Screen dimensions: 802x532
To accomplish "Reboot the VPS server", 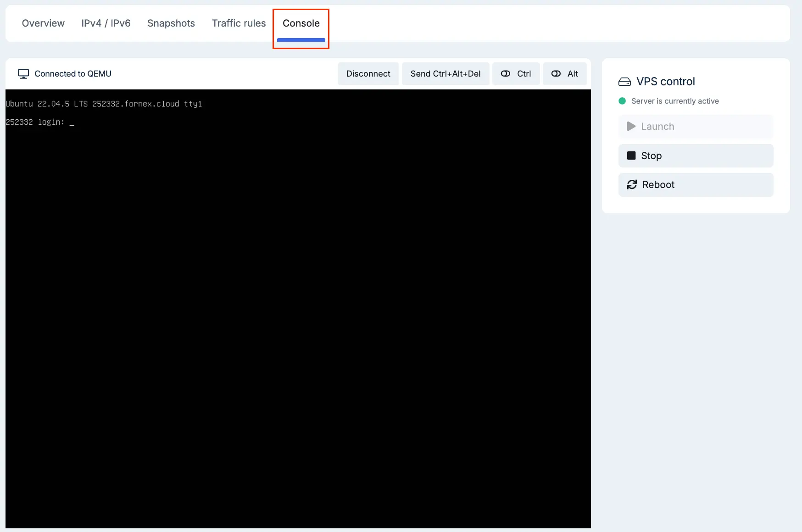I will point(696,185).
